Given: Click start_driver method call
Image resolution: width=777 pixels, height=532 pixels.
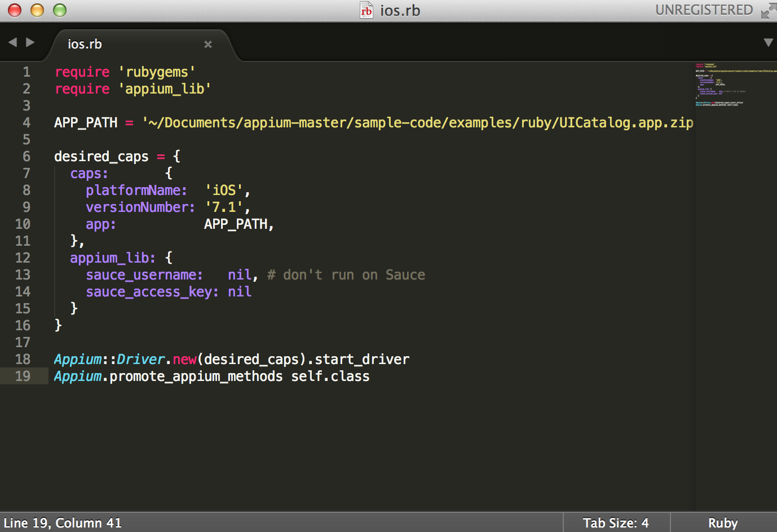Looking at the screenshot, I should click(x=362, y=360).
